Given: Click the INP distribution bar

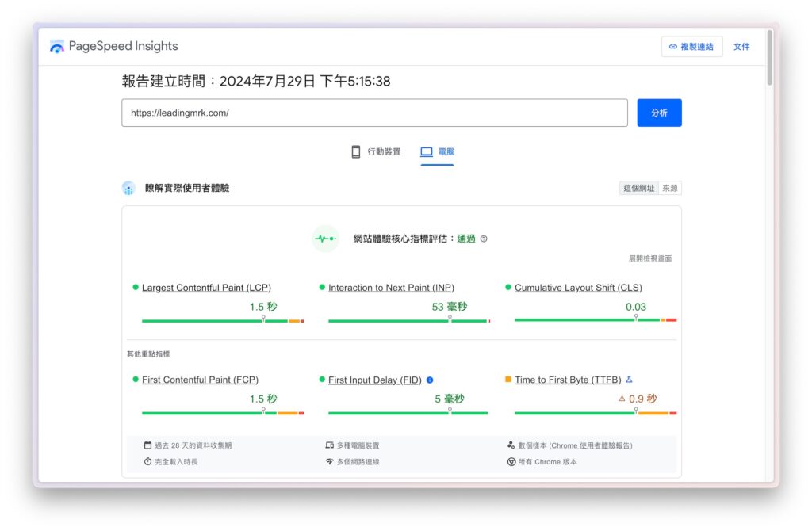Looking at the screenshot, I should pyautogui.click(x=409, y=321).
